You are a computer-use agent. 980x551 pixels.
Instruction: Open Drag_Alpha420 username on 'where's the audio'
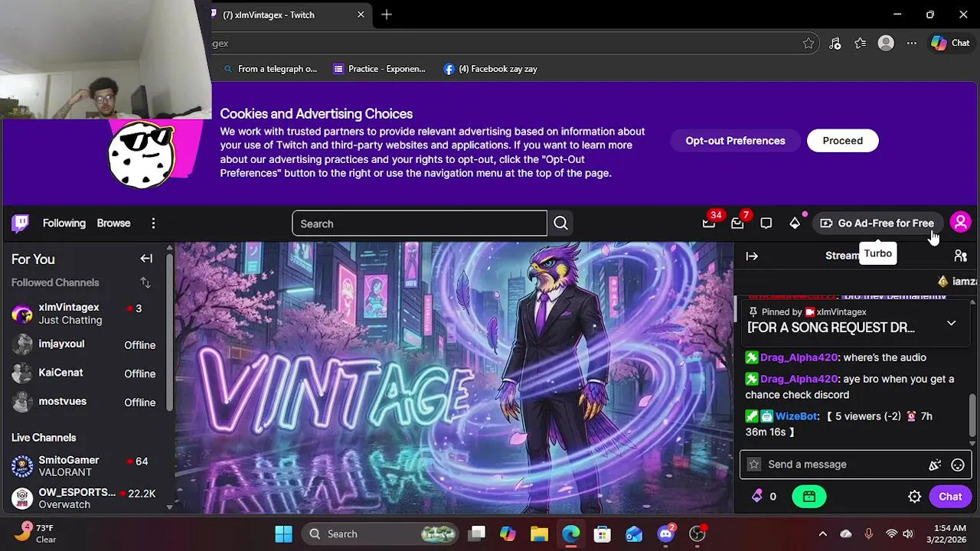coord(799,357)
